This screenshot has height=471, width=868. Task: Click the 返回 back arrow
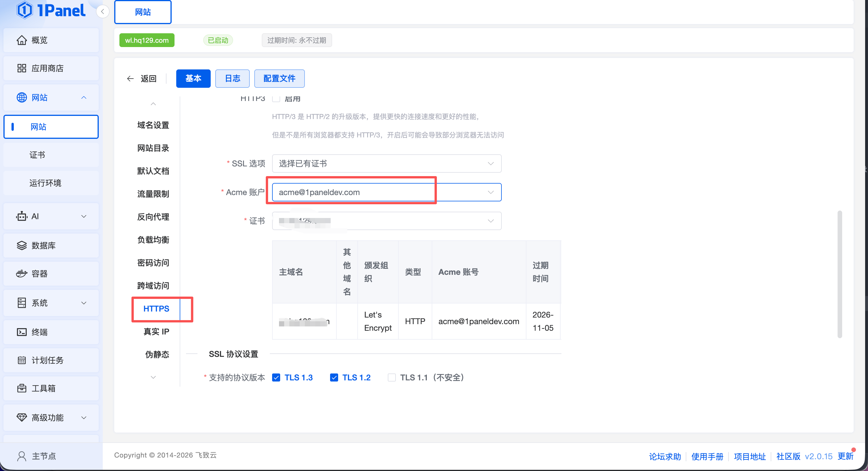point(130,78)
